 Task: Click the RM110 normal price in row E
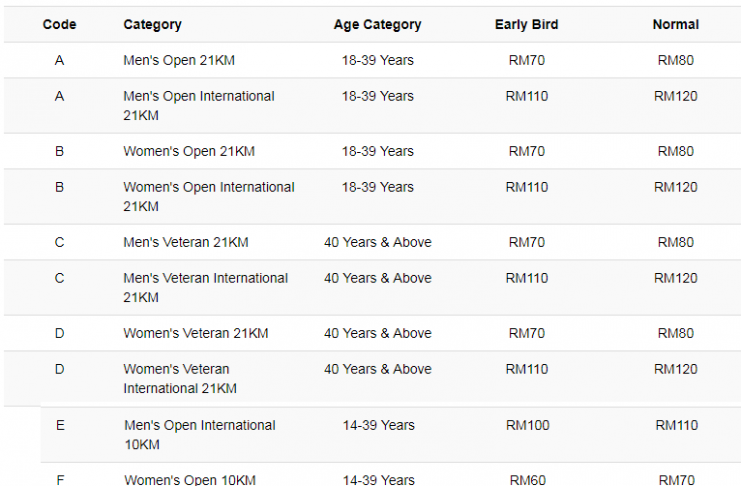[677, 425]
